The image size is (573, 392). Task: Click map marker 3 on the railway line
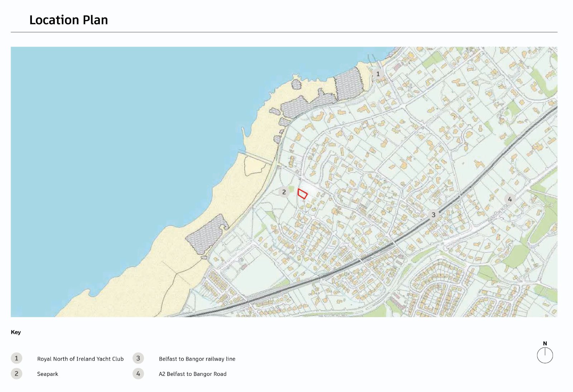tap(433, 215)
